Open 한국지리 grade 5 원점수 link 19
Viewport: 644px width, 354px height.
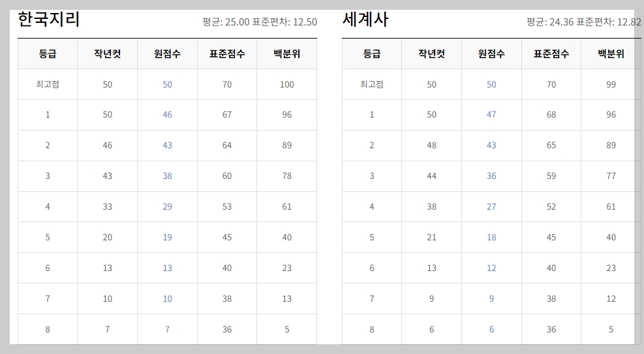point(167,237)
